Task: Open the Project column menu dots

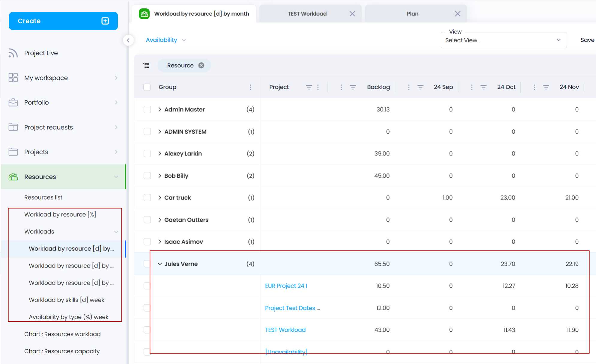Action: [318, 87]
